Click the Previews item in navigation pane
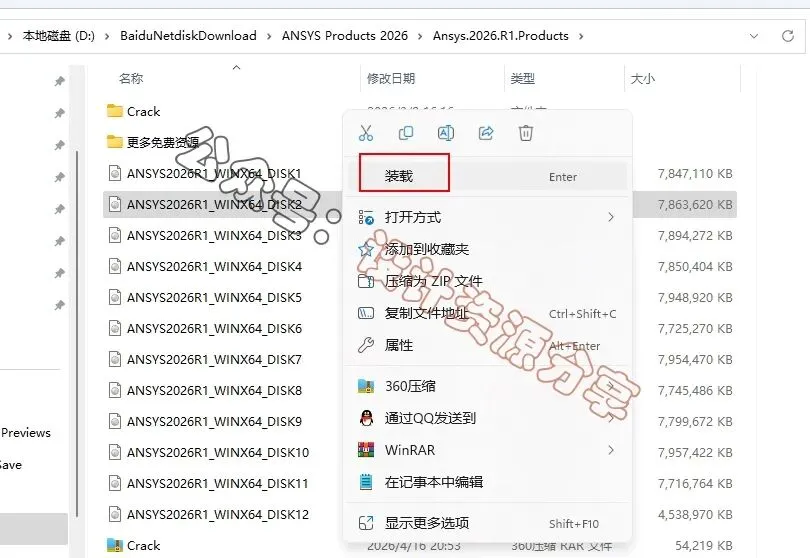The width and height of the screenshot is (810, 558). pyautogui.click(x=26, y=433)
